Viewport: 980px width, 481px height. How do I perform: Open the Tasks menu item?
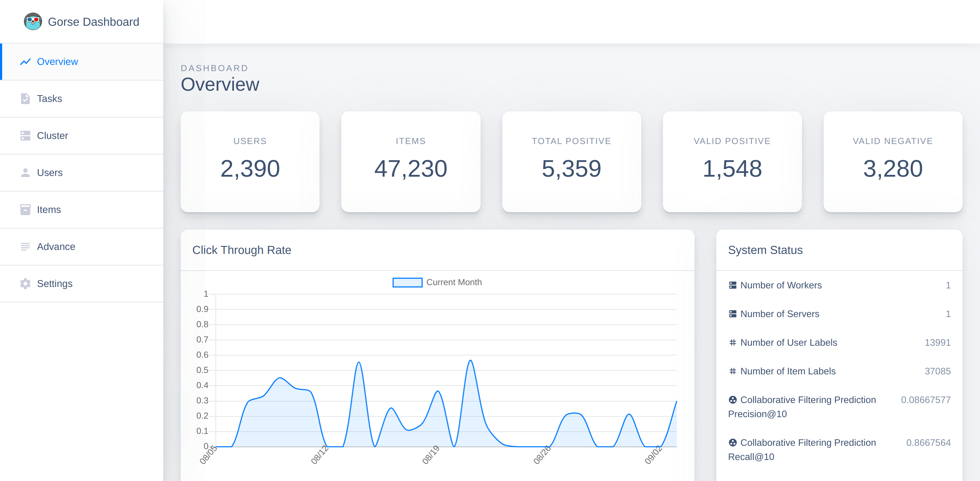[x=49, y=99]
